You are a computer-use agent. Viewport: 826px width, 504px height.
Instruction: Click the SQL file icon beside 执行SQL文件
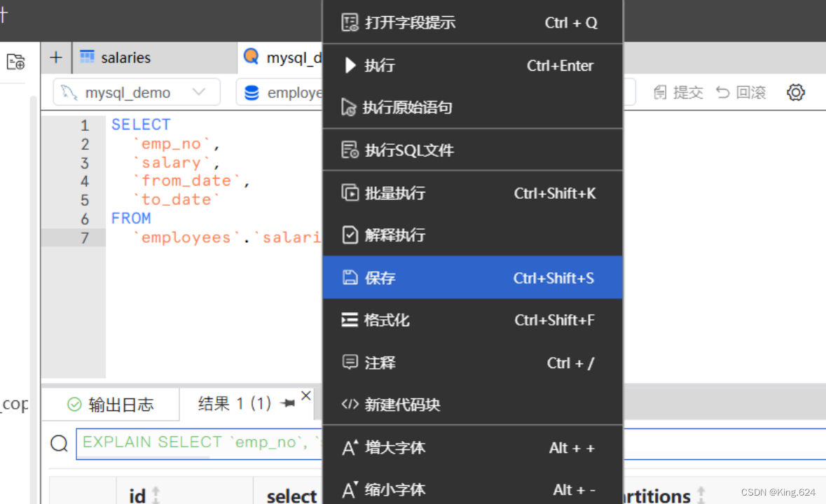point(350,150)
